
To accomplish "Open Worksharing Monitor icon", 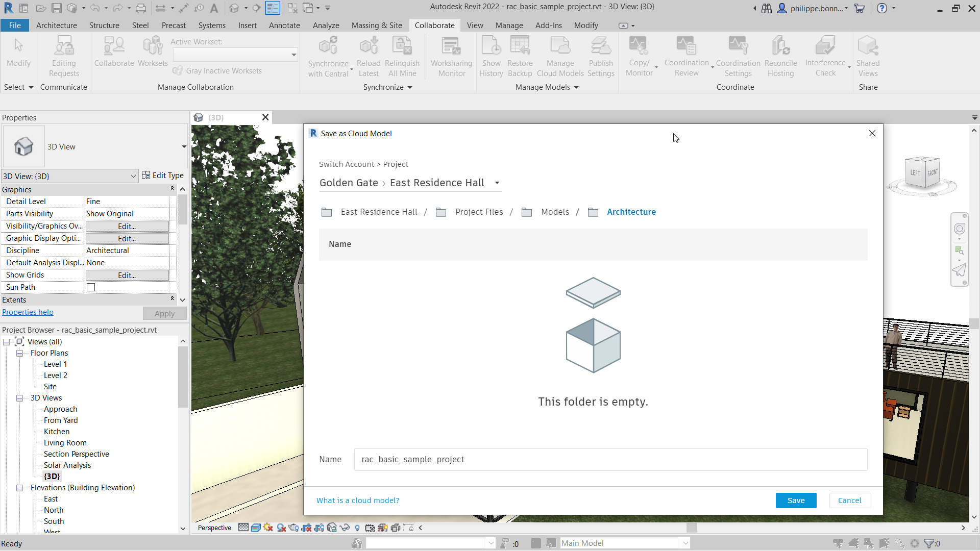I will [452, 46].
